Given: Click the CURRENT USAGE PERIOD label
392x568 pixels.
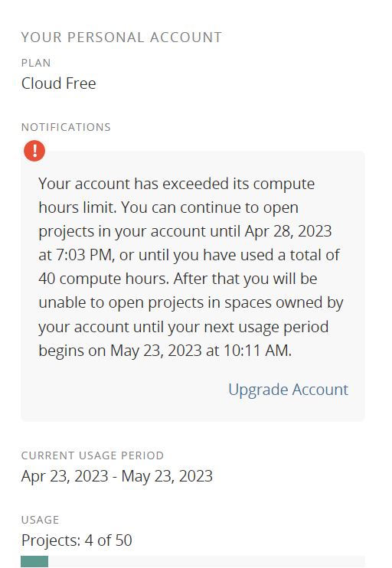Looking at the screenshot, I should click(93, 455).
